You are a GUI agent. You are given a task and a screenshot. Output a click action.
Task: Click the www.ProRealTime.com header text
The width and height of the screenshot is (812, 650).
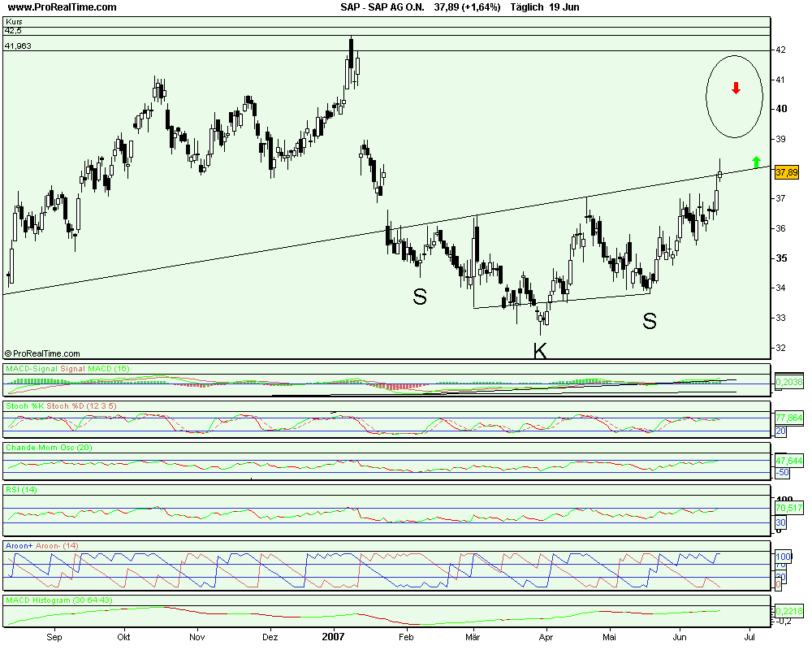coord(63,7)
